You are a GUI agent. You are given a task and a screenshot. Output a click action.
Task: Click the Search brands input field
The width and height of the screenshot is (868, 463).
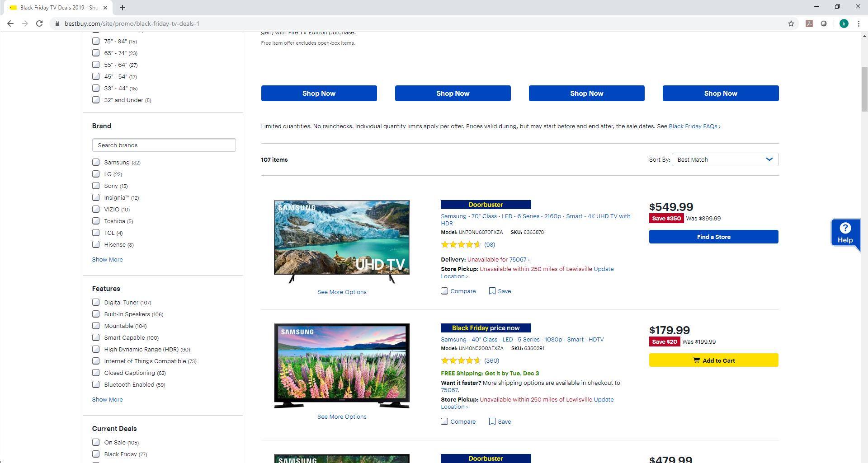coord(164,145)
